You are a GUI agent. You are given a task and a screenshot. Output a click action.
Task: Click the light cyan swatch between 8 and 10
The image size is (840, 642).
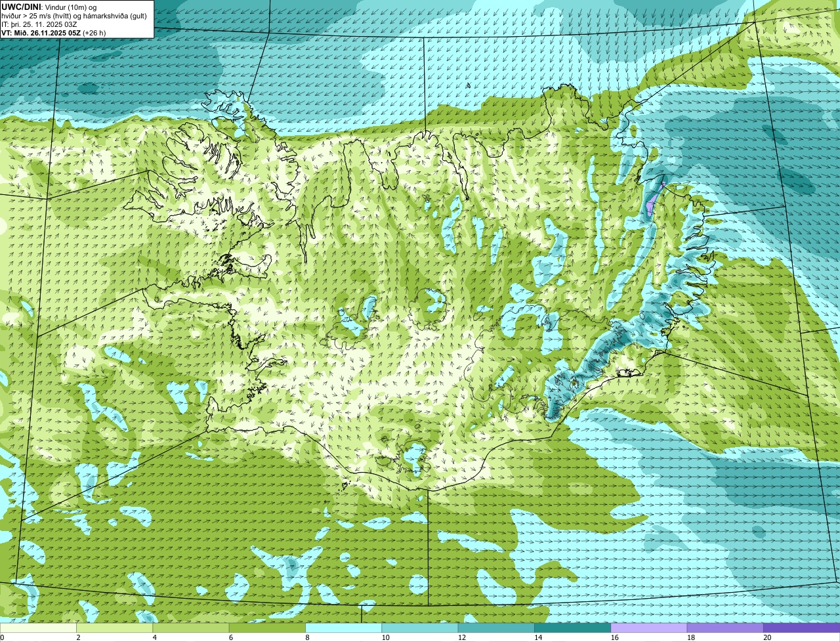pyautogui.click(x=344, y=628)
